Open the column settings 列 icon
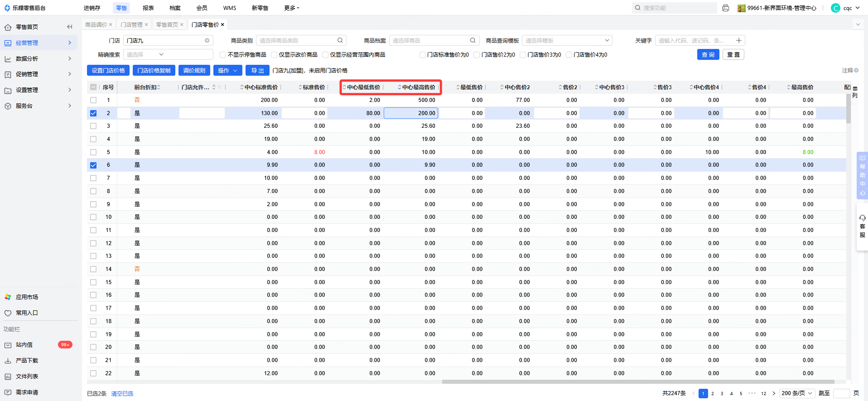The height and width of the screenshot is (401, 868). pos(855,92)
